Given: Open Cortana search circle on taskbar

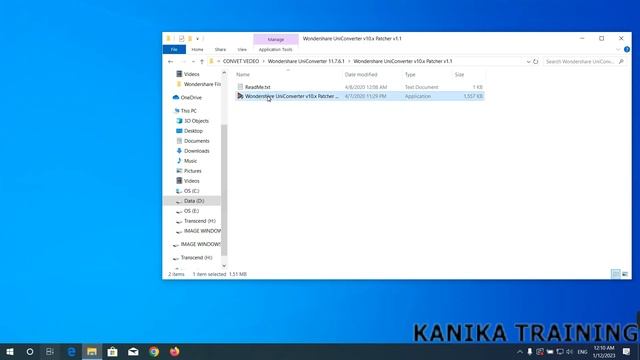Looking at the screenshot, I should pyautogui.click(x=30, y=351).
